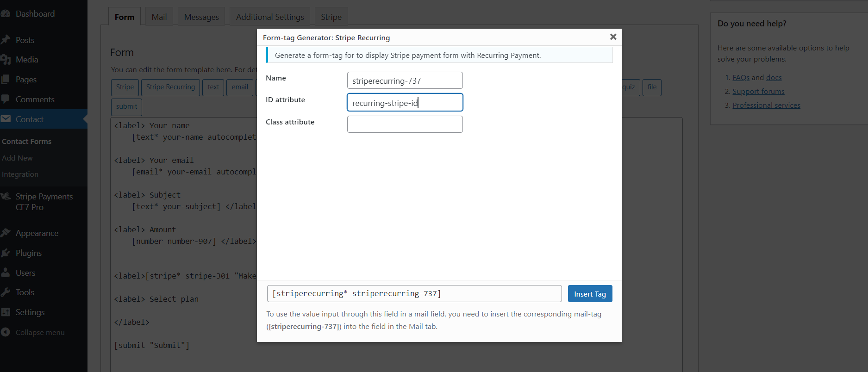Switch to the Mail tab

[x=159, y=17]
